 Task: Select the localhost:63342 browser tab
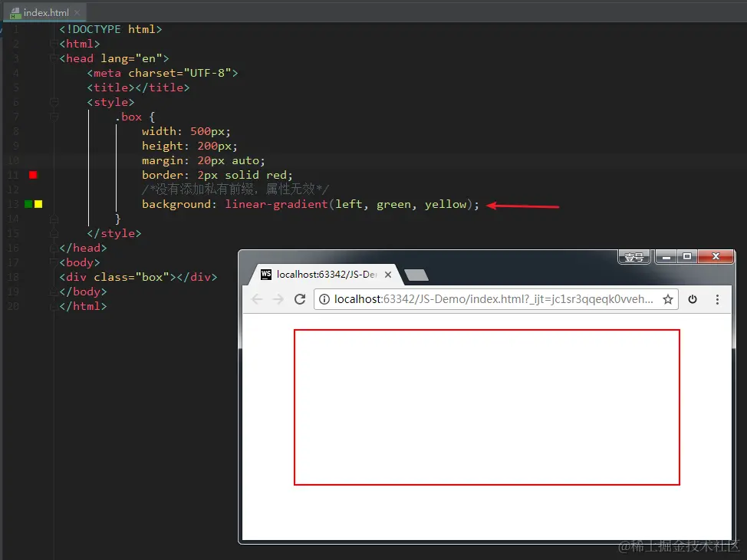coord(327,275)
